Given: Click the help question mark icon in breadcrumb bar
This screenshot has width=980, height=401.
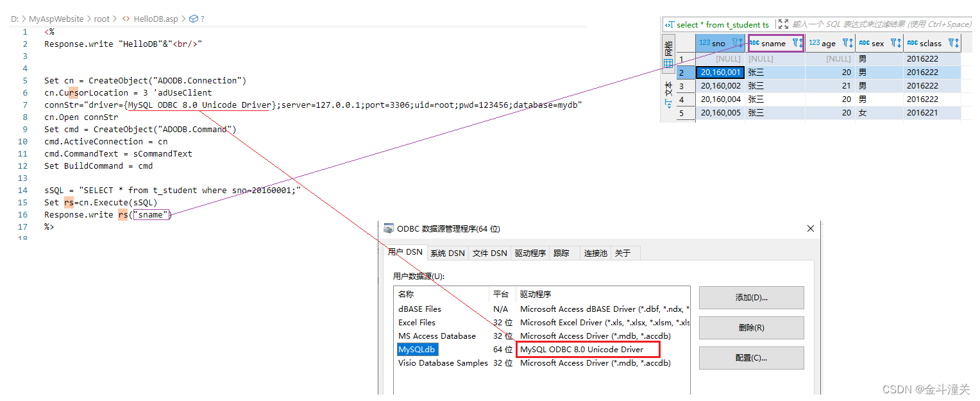Looking at the screenshot, I should pyautogui.click(x=203, y=19).
